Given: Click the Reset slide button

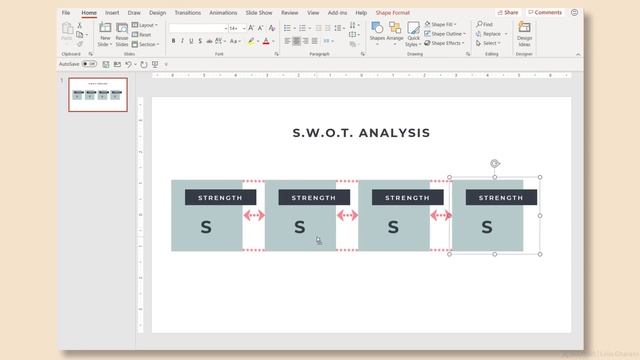Looking at the screenshot, I should click(142, 35).
